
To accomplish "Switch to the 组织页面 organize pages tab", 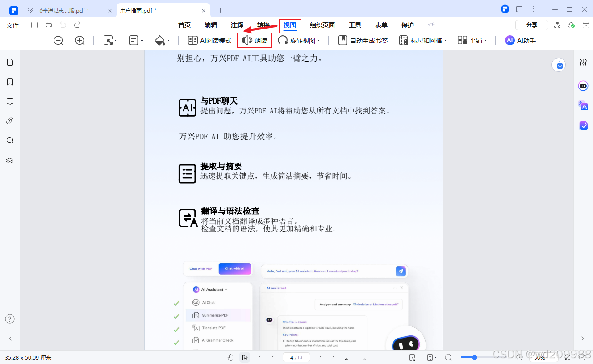I will click(x=322, y=25).
